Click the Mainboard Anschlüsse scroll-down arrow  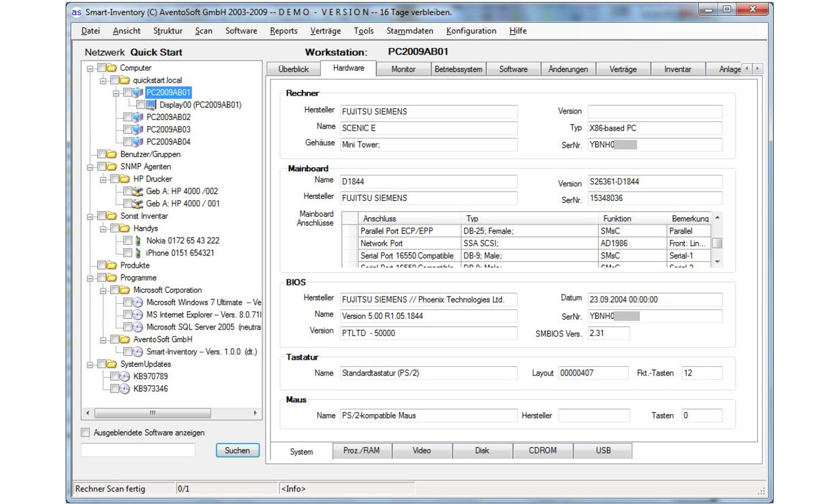(717, 262)
